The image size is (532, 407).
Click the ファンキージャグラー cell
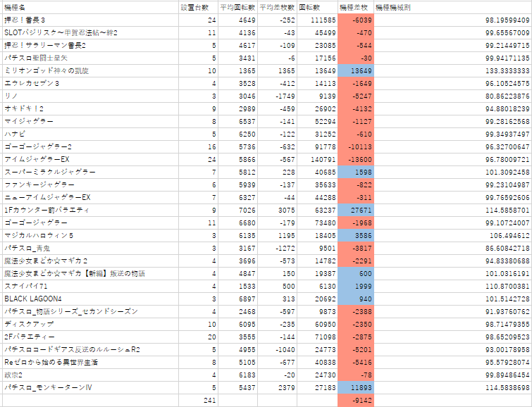[x=90, y=185]
